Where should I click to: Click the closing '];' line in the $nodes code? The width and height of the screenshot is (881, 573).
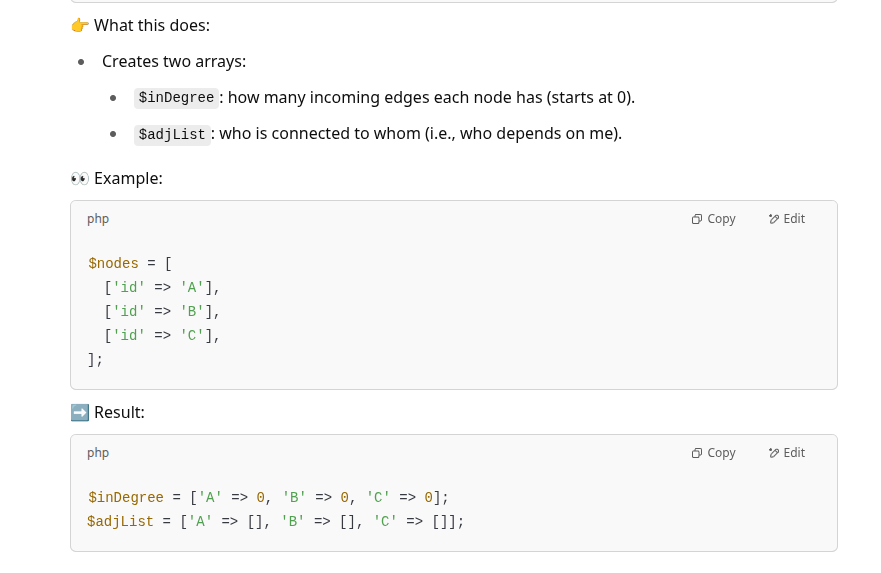[x=95, y=360]
